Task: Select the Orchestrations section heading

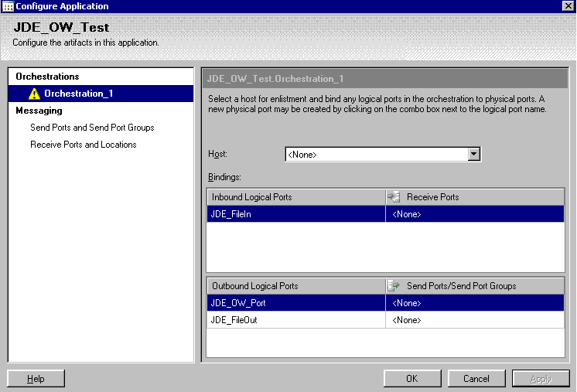Action: [47, 77]
